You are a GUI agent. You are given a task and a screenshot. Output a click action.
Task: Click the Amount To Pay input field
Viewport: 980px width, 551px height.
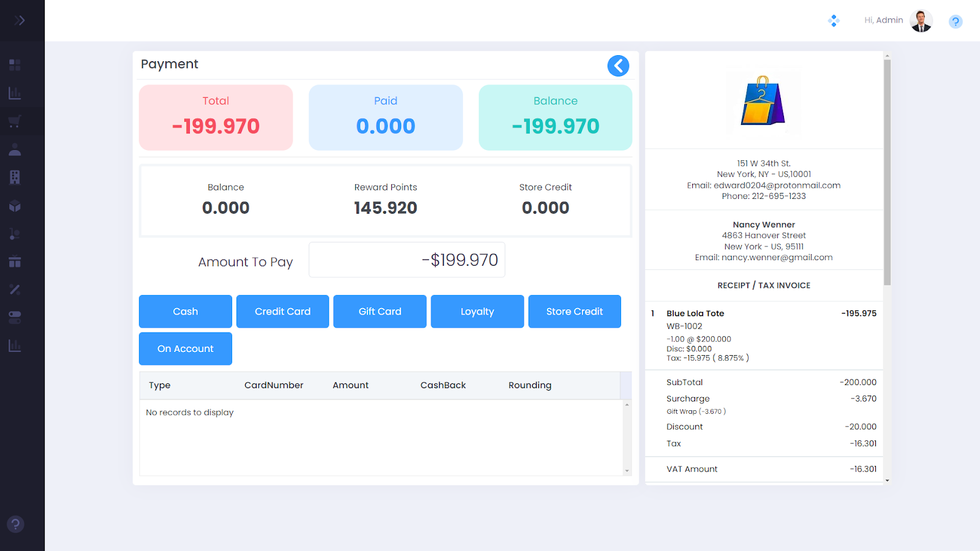point(407,260)
